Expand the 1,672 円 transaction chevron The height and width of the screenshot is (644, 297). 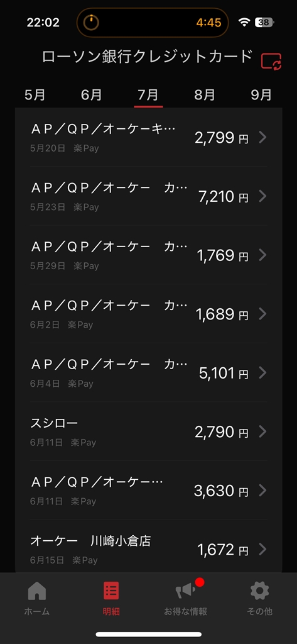pos(263,549)
